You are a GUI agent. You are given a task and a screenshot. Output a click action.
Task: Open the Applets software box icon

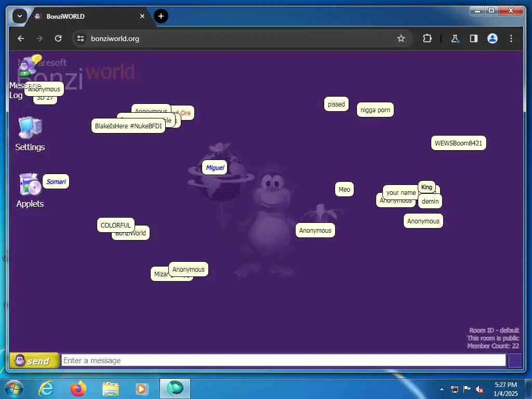pyautogui.click(x=30, y=184)
